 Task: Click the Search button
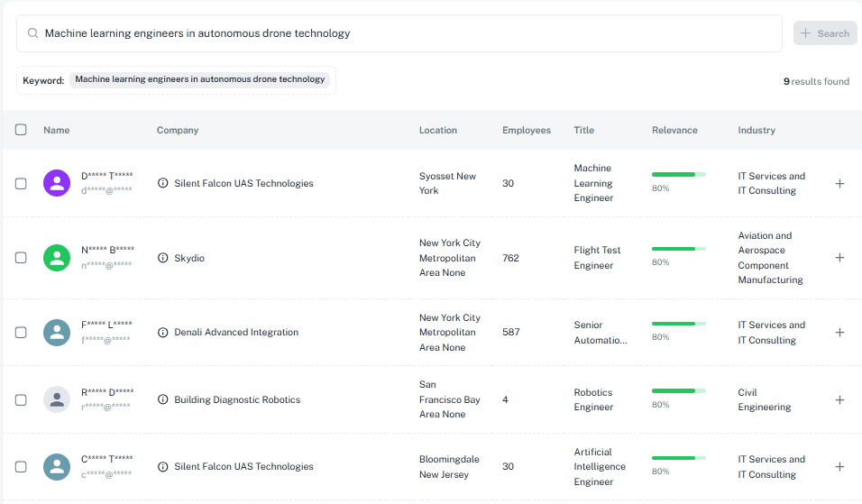pos(825,33)
